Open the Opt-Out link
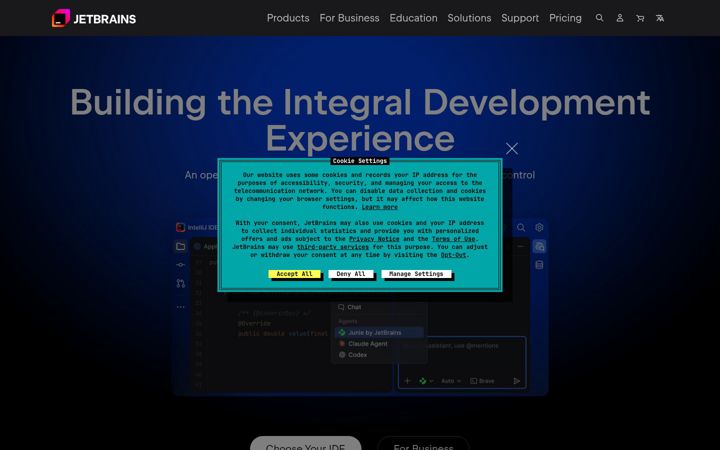The width and height of the screenshot is (720, 450). (x=453, y=255)
